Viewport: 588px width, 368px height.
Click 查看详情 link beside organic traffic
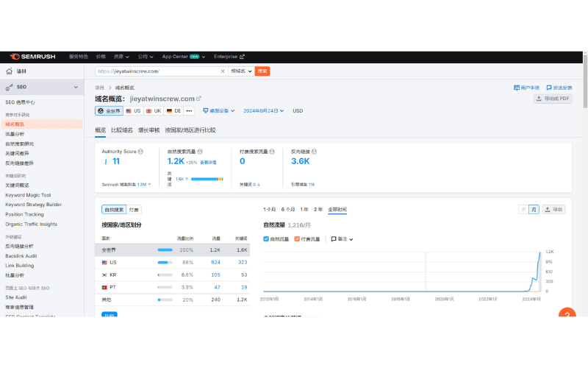(x=208, y=163)
